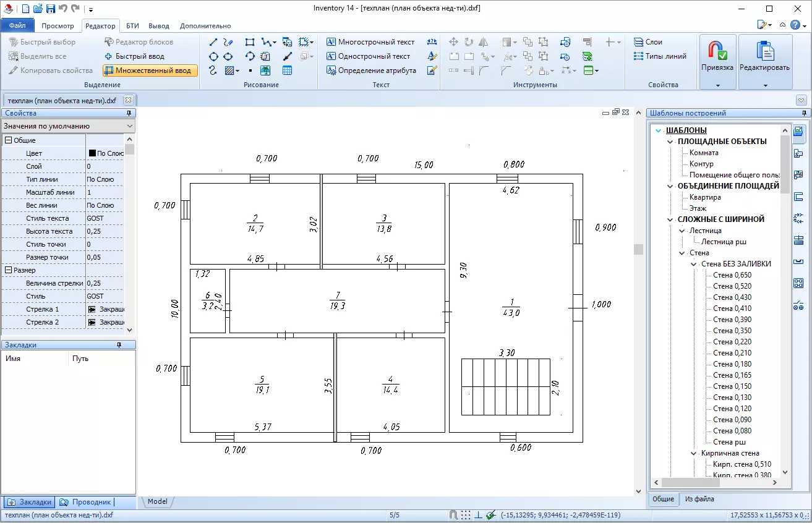Click the insert table grid icon
The image size is (812, 523).
click(287, 70)
